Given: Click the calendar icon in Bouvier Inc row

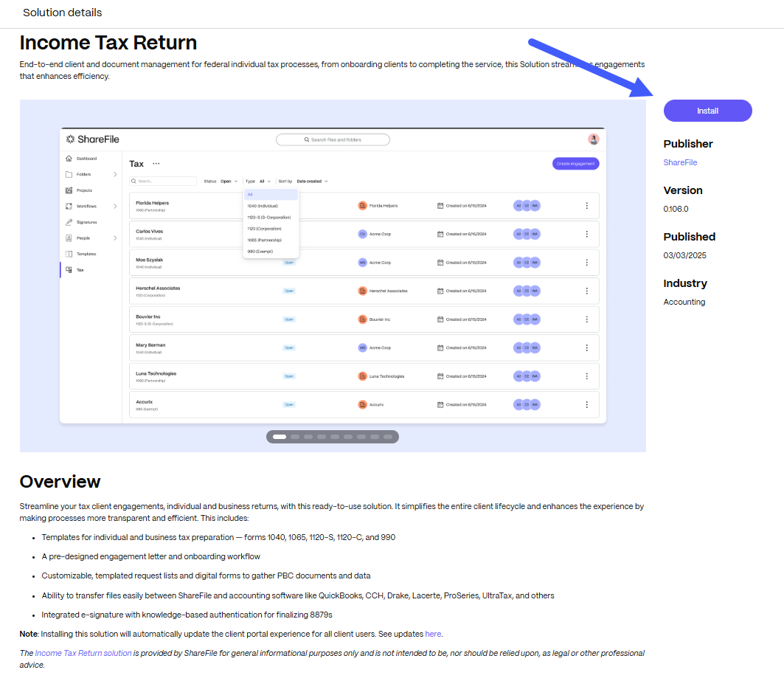Looking at the screenshot, I should tap(440, 319).
